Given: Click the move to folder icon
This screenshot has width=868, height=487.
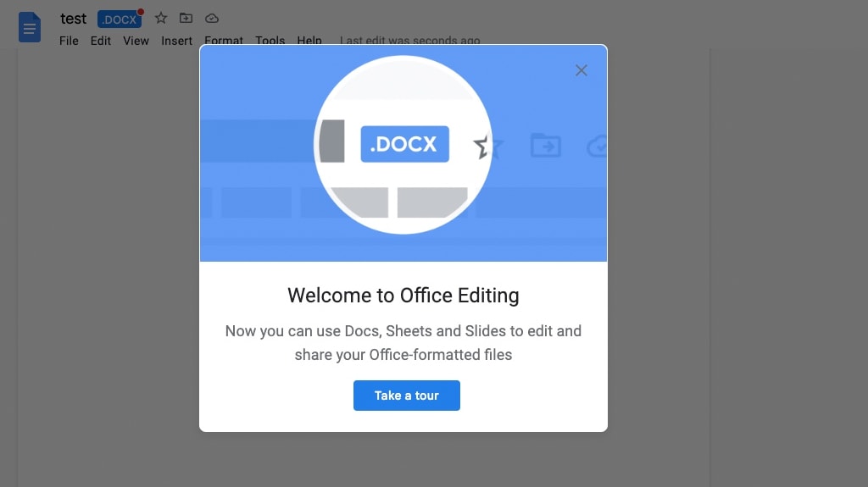Looking at the screenshot, I should pyautogui.click(x=186, y=19).
